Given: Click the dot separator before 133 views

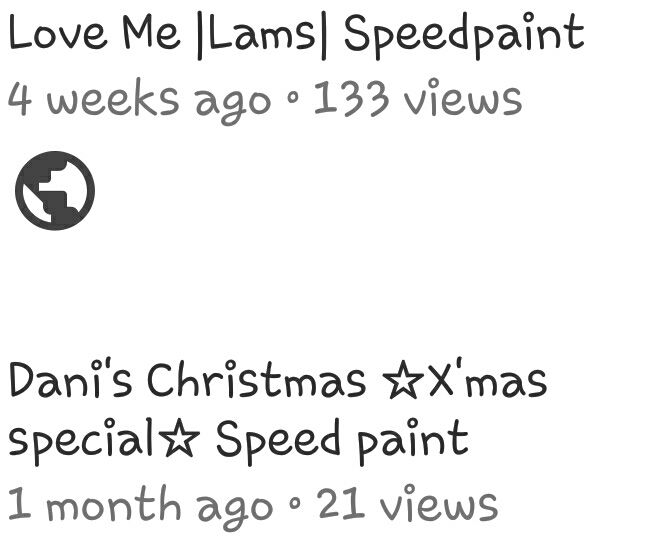Looking at the screenshot, I should pyautogui.click(x=293, y=98).
